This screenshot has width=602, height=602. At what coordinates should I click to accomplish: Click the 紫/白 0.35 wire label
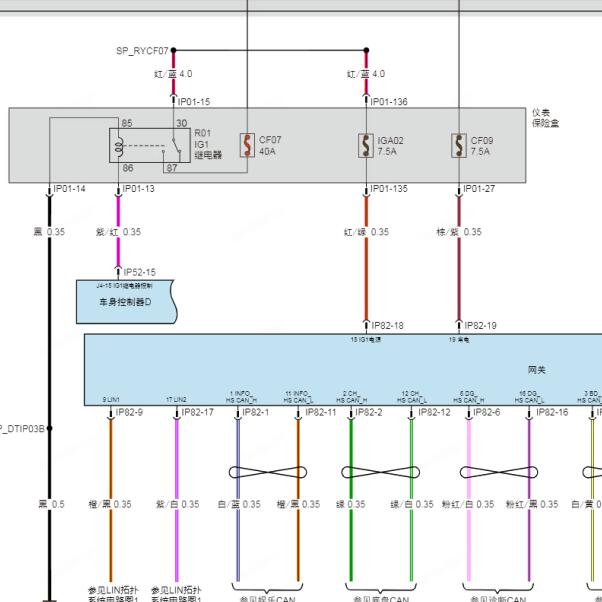[177, 504]
